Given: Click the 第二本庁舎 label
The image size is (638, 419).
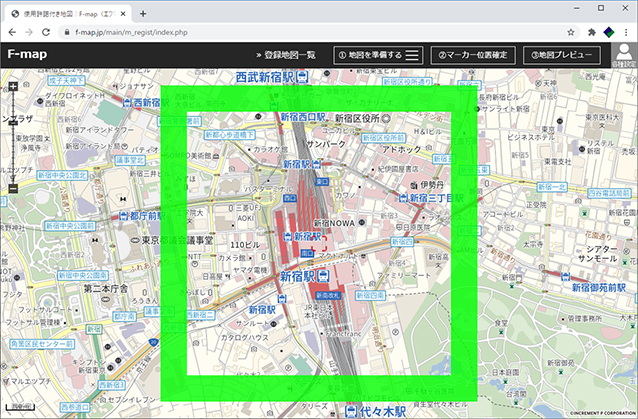Looking at the screenshot, I should (x=106, y=289).
